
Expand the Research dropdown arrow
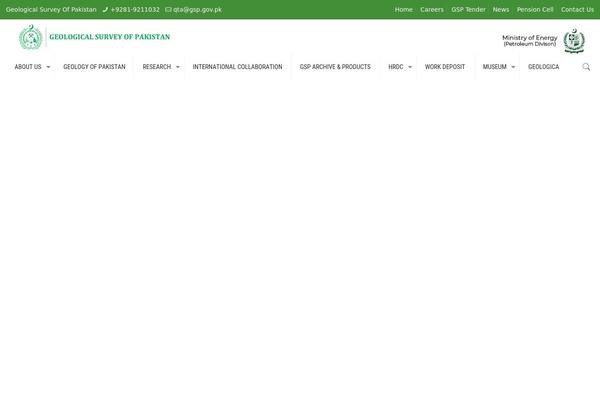click(x=178, y=67)
